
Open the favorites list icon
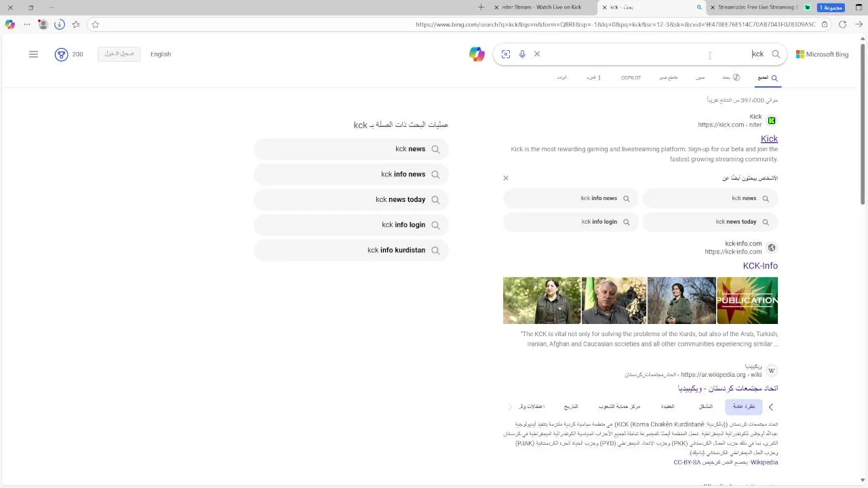pyautogui.click(x=76, y=24)
